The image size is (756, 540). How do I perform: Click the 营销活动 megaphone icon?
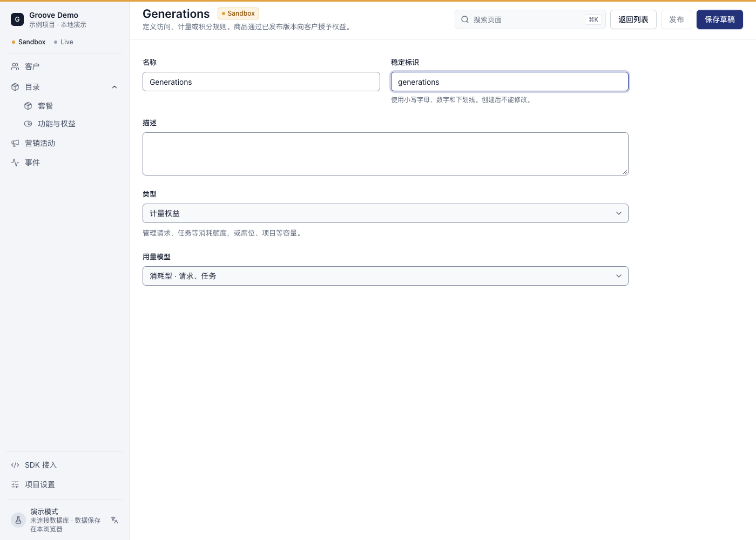point(15,143)
